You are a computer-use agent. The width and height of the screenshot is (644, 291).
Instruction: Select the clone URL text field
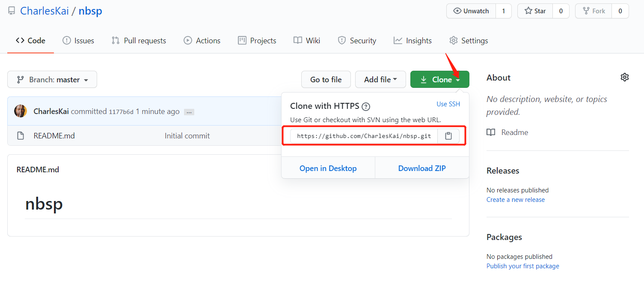tap(364, 136)
